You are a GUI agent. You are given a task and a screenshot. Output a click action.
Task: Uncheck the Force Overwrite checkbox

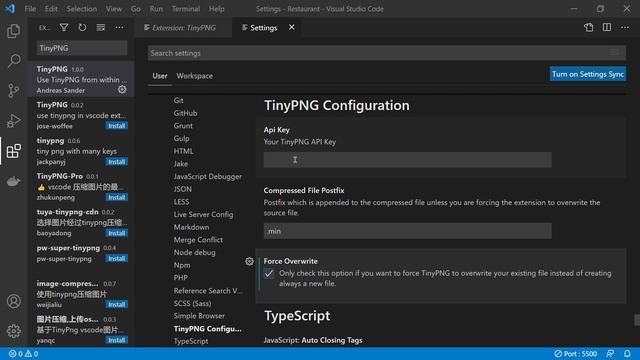(269, 273)
